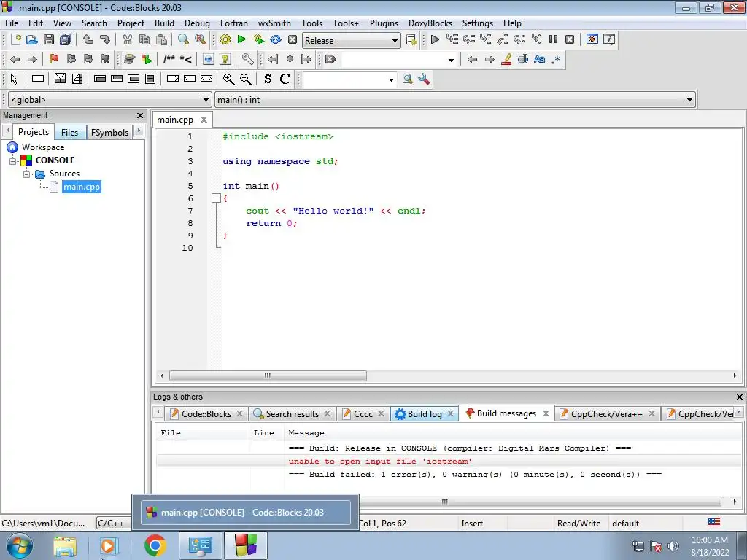Image resolution: width=747 pixels, height=560 pixels.
Task: Switch to the Cccc log tab
Action: 363,414
